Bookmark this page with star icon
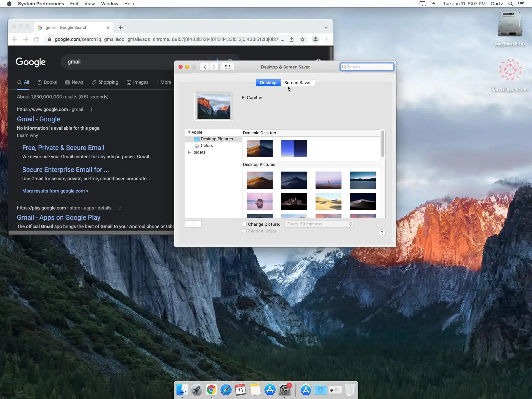 [x=302, y=39]
